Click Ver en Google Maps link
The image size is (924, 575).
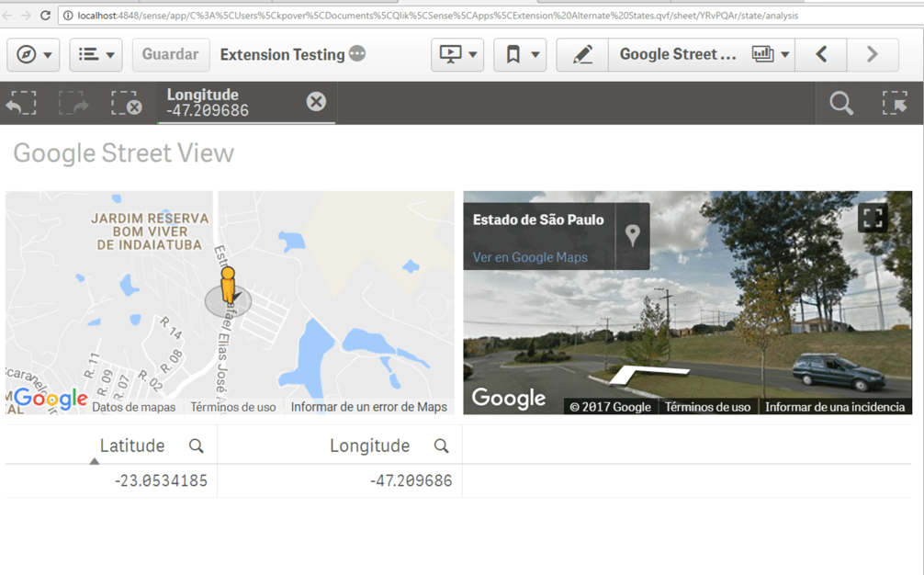(x=530, y=257)
